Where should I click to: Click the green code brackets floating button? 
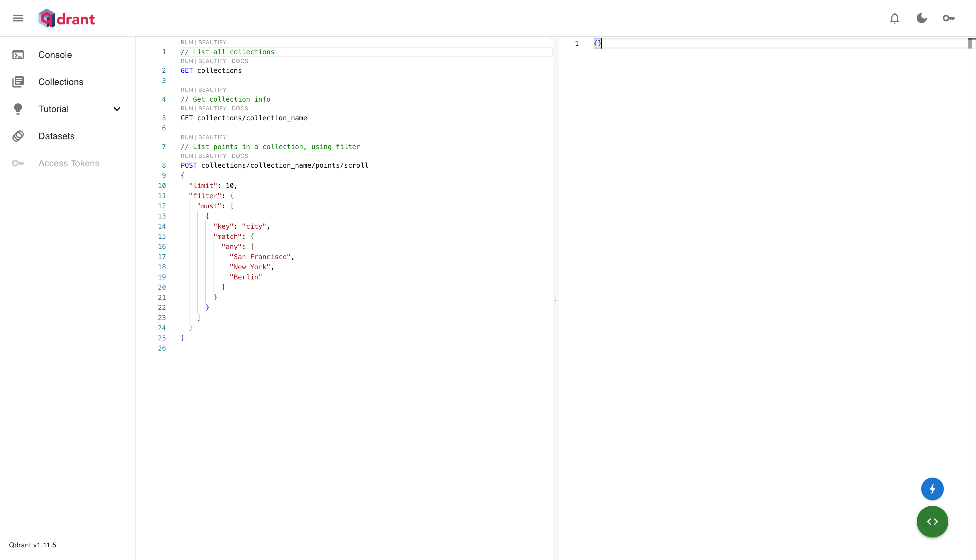[x=932, y=522]
